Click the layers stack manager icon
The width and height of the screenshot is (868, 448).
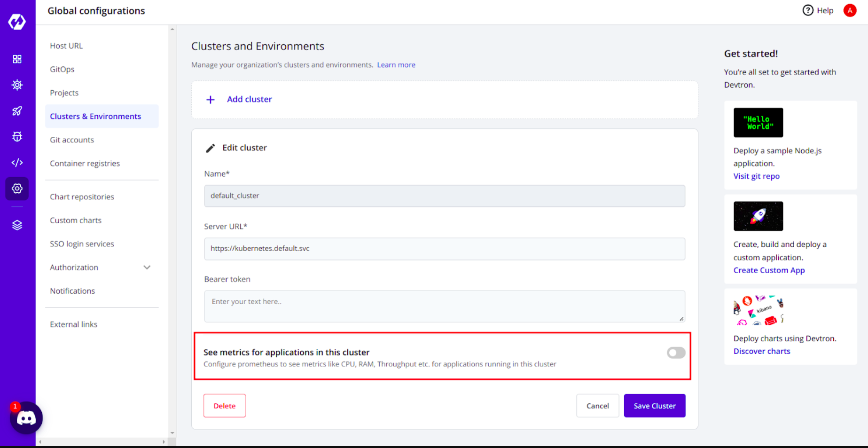17,225
